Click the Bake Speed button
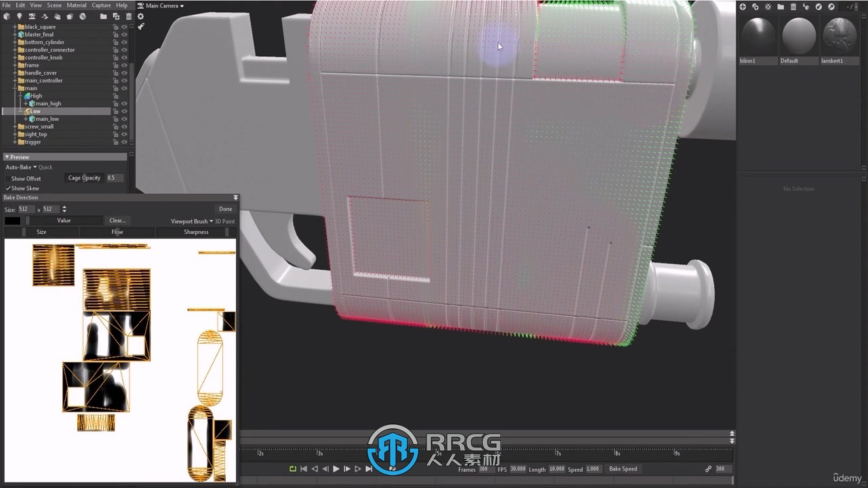Viewport: 868px width, 488px height. tap(623, 469)
